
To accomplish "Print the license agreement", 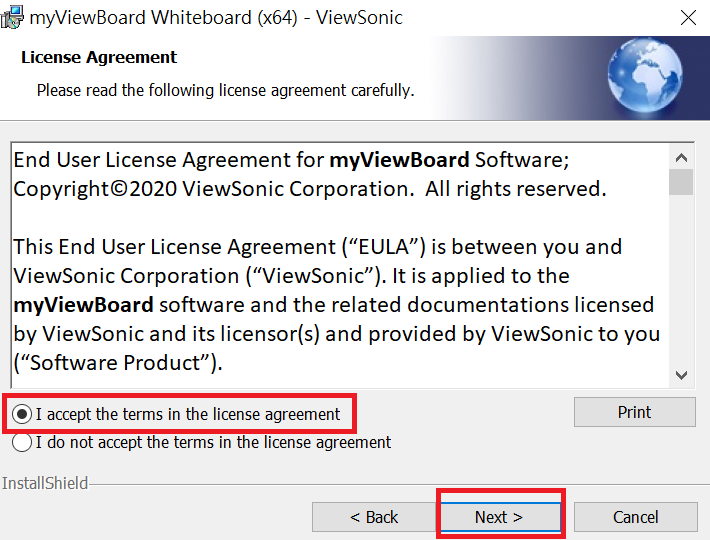I will (x=634, y=412).
